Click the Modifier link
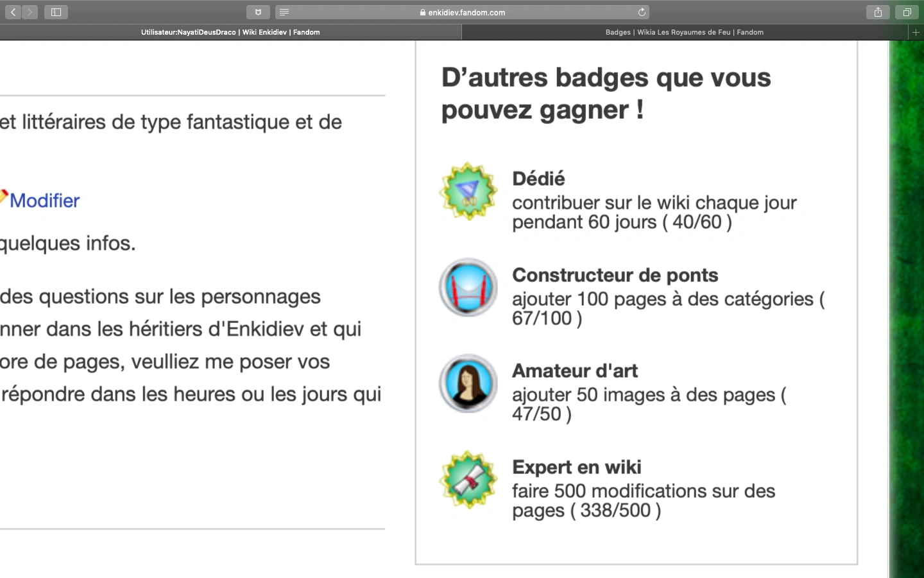This screenshot has height=578, width=924. point(44,200)
